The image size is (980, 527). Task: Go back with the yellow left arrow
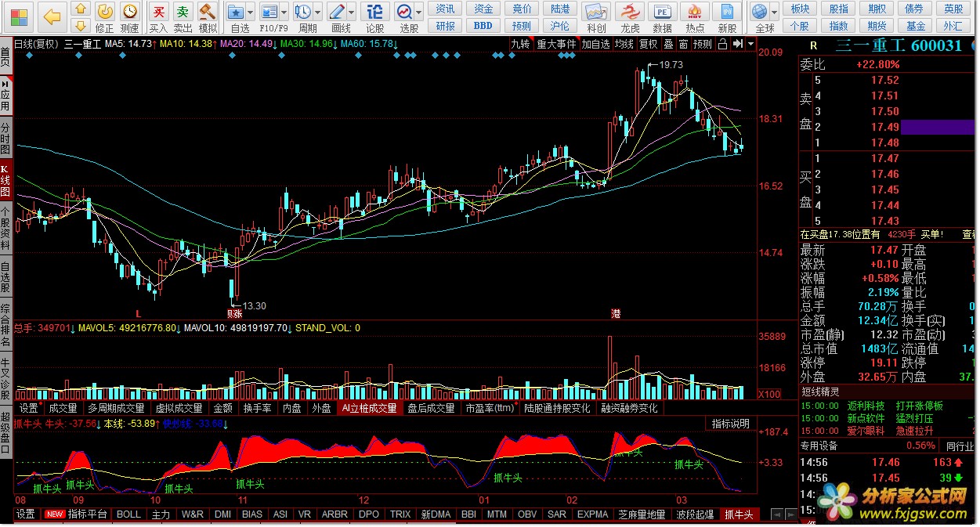(x=52, y=16)
